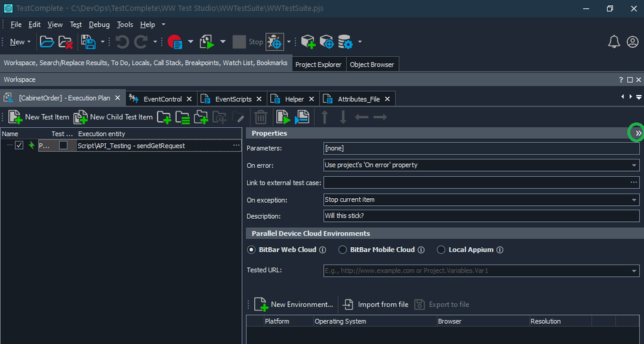The width and height of the screenshot is (644, 344).
Task: Click the Save All disk icon
Action: pyautogui.click(x=88, y=42)
